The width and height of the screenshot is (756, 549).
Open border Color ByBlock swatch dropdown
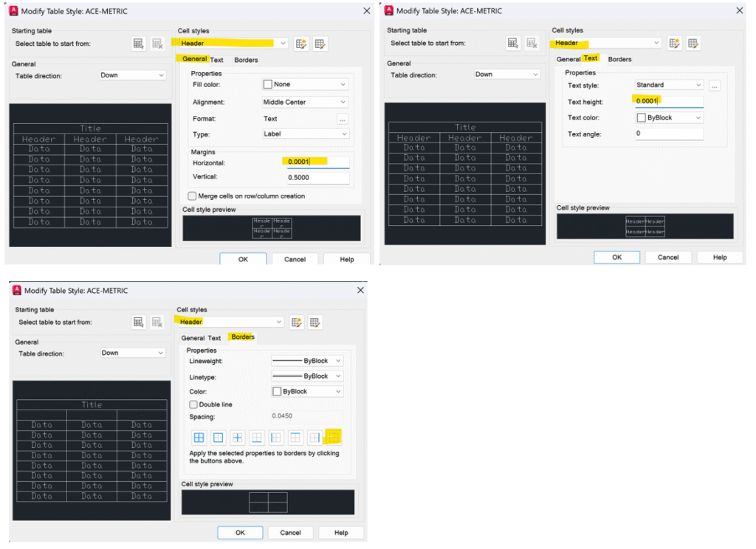pyautogui.click(x=307, y=391)
